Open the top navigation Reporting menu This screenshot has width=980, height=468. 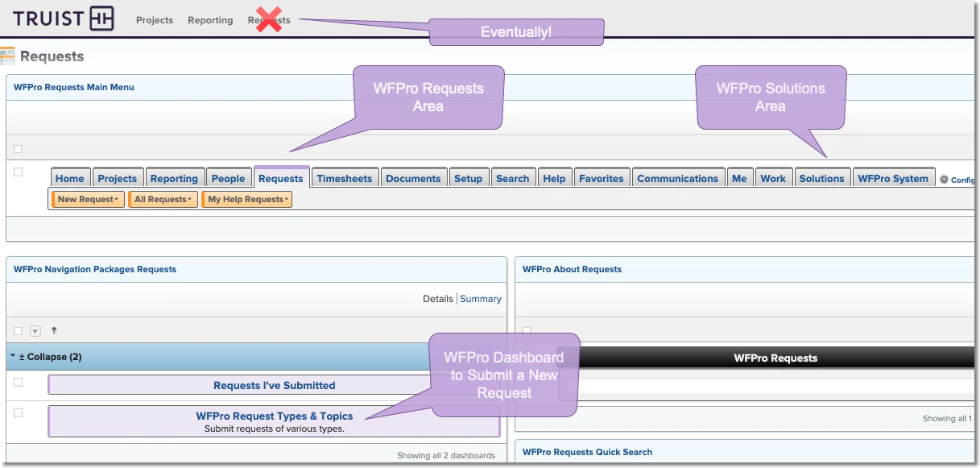210,20
